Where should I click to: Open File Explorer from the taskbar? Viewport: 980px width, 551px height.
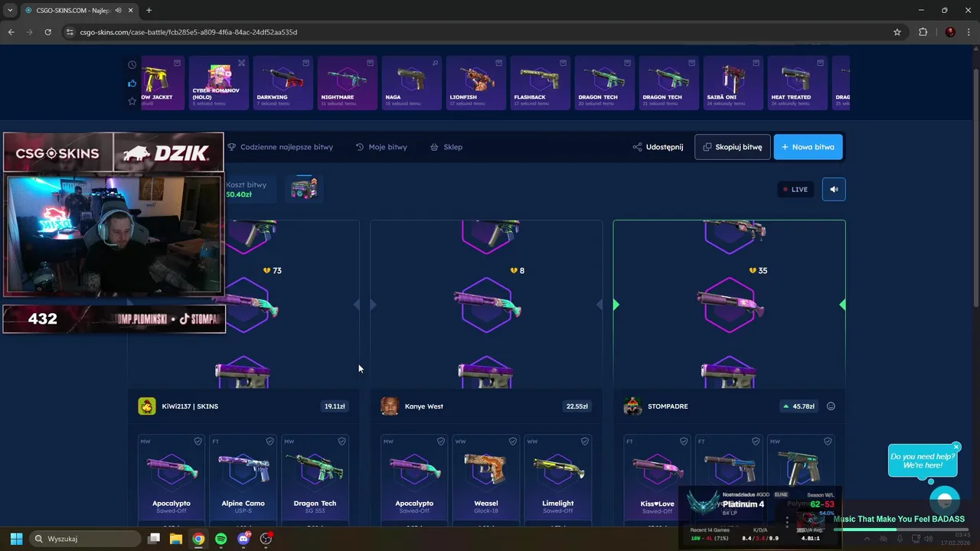176,539
